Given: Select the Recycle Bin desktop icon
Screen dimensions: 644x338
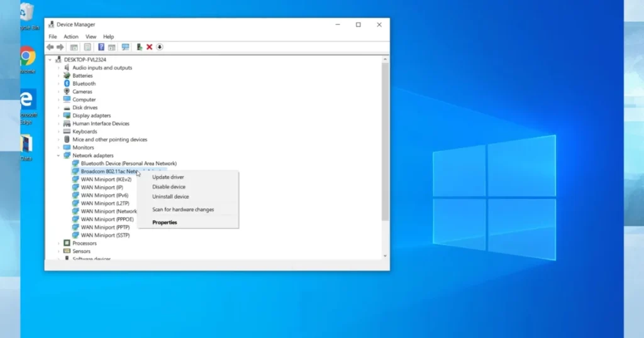Looking at the screenshot, I should pos(26,11).
